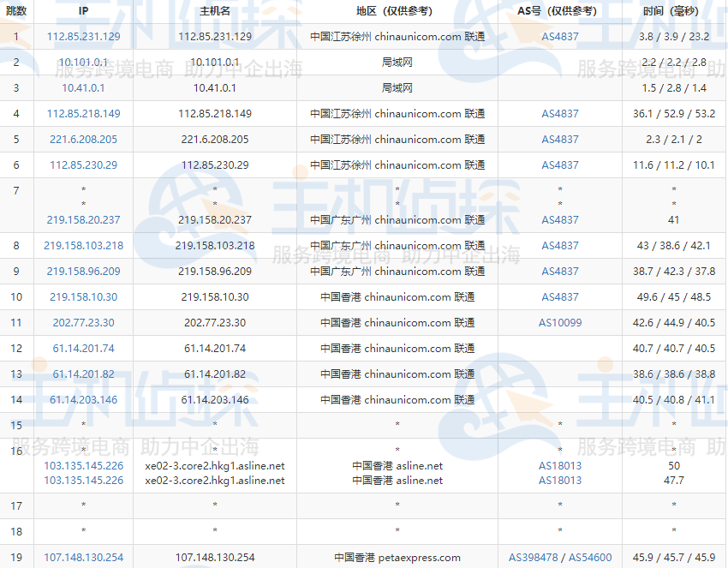
Task: Select the IP link 112.85.218.149
Action: [x=83, y=113]
